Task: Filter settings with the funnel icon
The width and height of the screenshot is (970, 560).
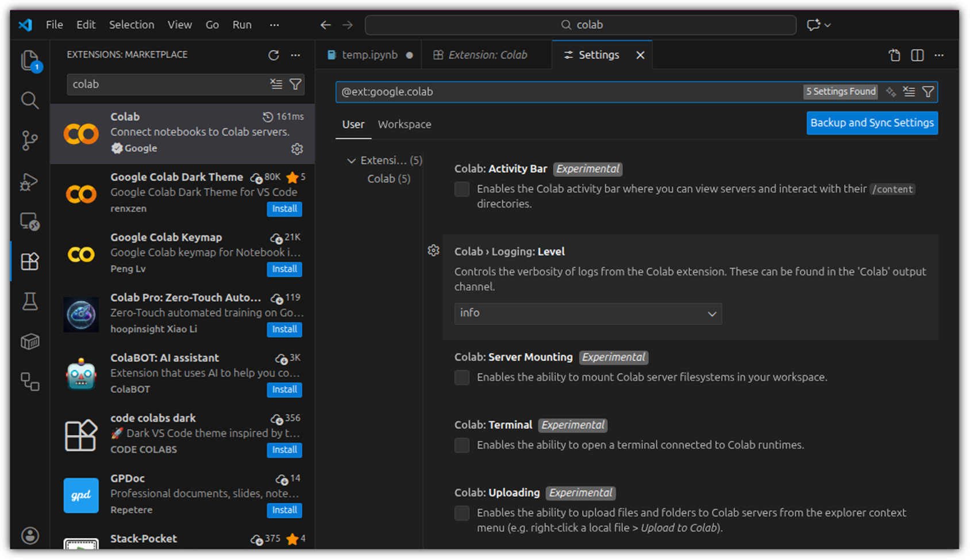Action: pyautogui.click(x=928, y=91)
